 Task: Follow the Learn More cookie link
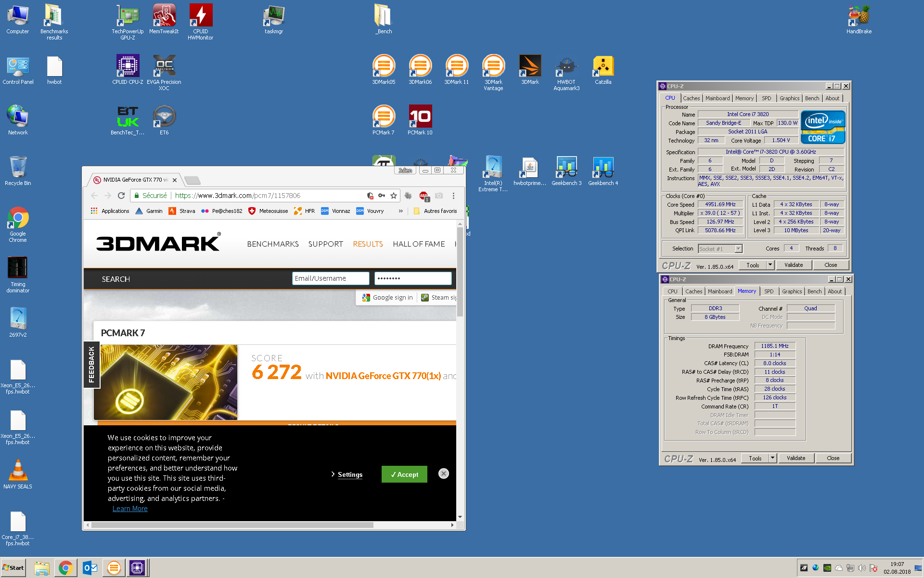[x=130, y=509]
